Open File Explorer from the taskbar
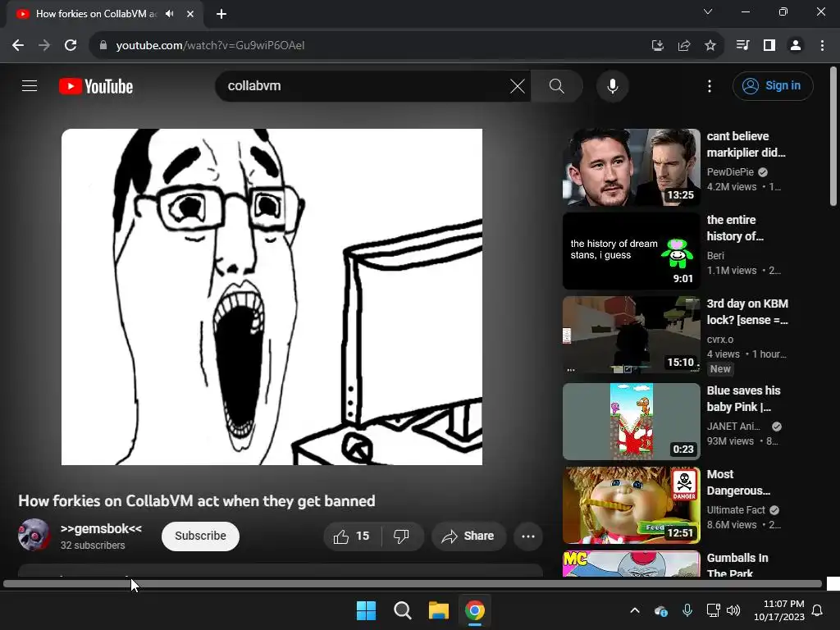 (438, 610)
